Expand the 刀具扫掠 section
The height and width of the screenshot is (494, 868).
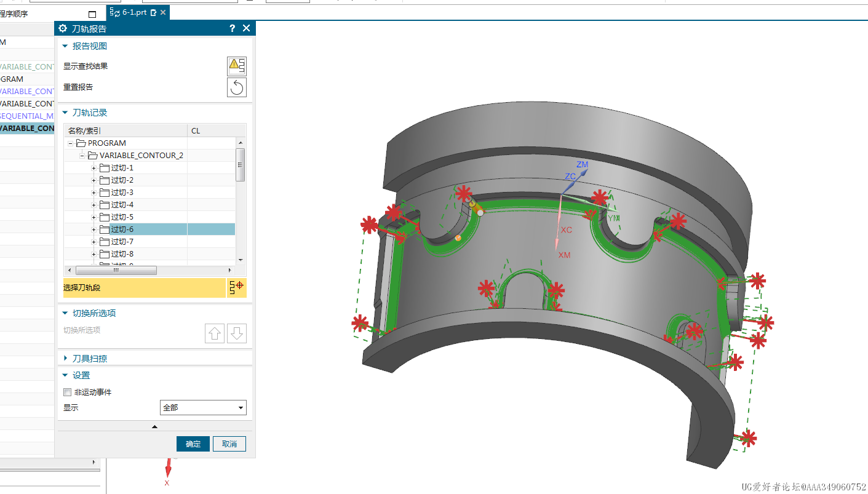[65, 358]
